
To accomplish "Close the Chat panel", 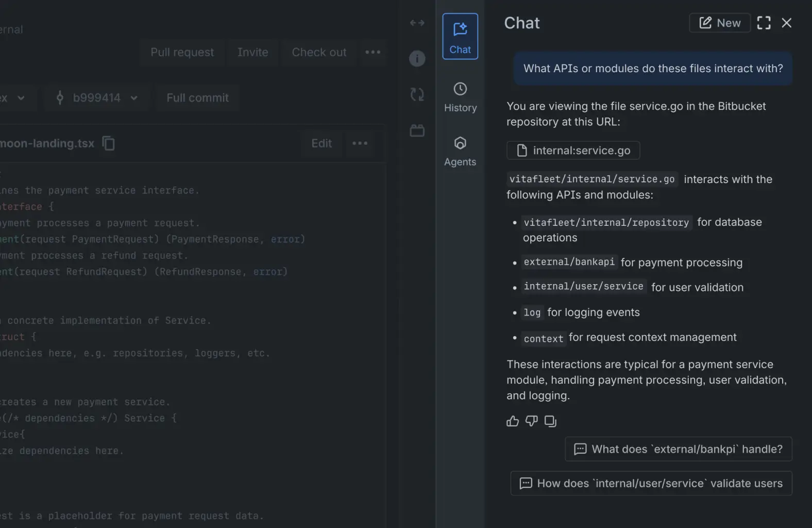I will coord(786,23).
